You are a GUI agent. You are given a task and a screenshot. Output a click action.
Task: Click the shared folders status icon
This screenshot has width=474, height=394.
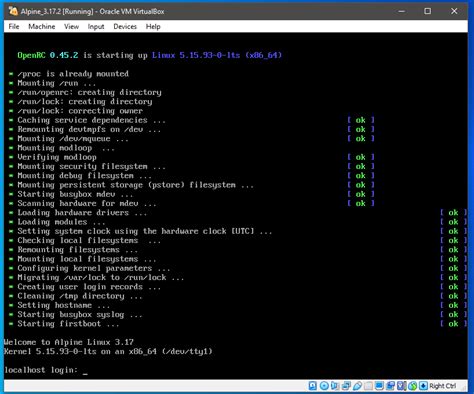(x=368, y=386)
